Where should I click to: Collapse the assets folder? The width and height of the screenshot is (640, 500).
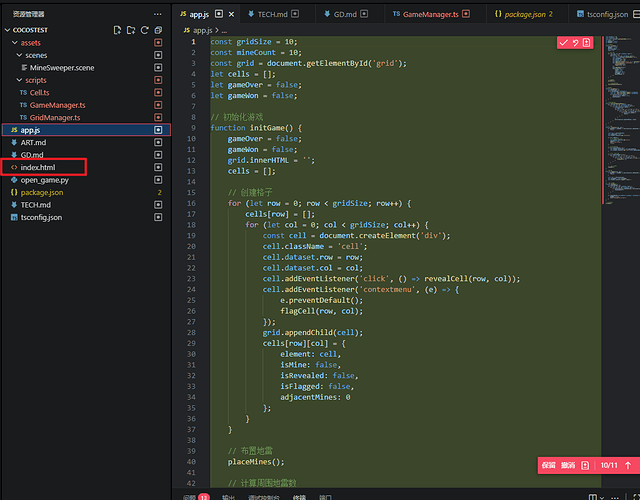(x=15, y=43)
